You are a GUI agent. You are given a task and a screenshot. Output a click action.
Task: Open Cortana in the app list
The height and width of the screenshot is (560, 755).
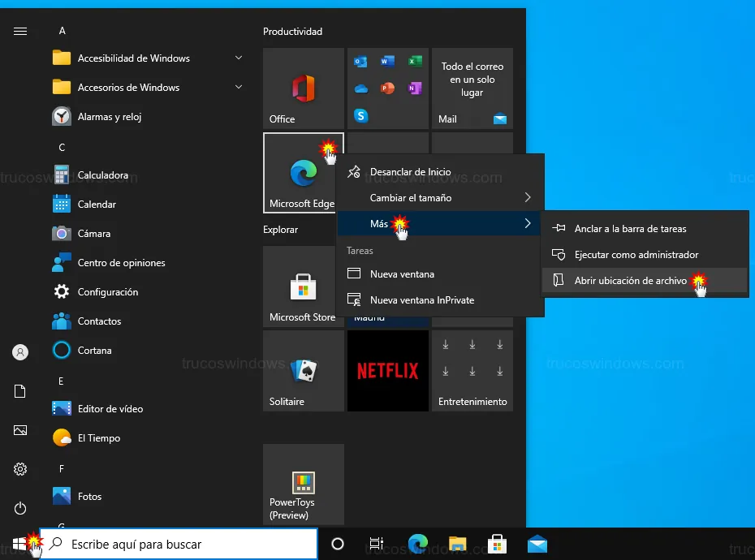(94, 351)
